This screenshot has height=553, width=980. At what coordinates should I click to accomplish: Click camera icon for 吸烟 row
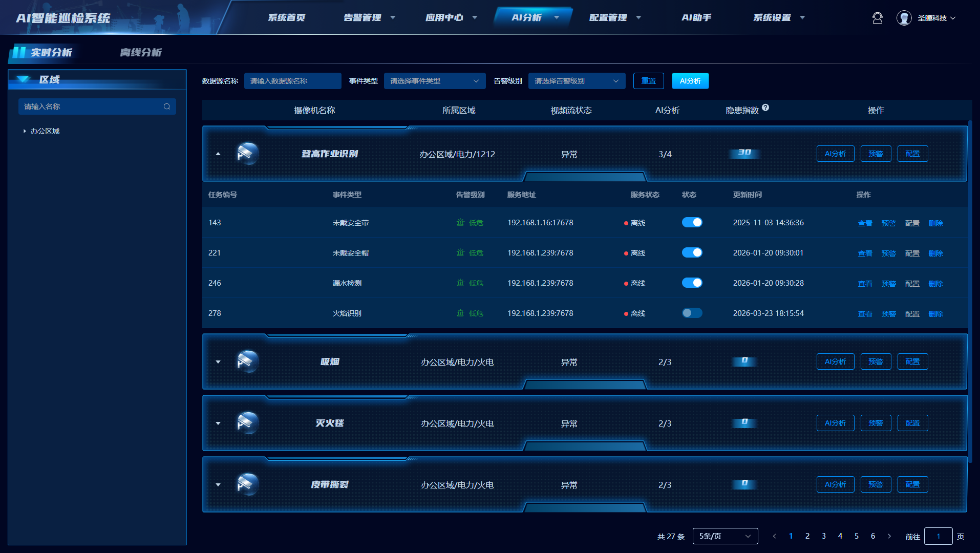[248, 361]
